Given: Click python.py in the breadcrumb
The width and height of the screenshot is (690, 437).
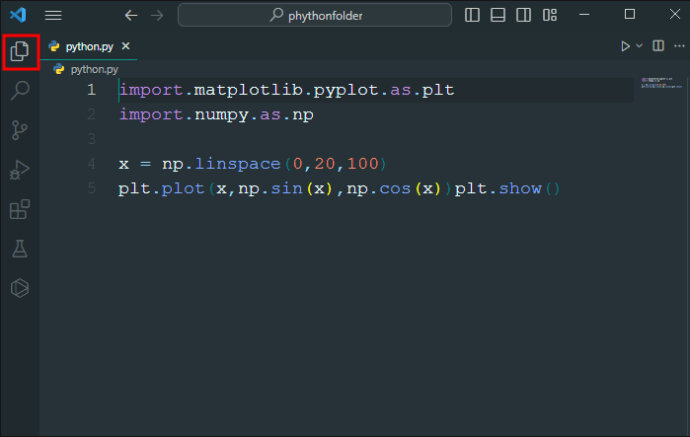Looking at the screenshot, I should pyautogui.click(x=94, y=70).
